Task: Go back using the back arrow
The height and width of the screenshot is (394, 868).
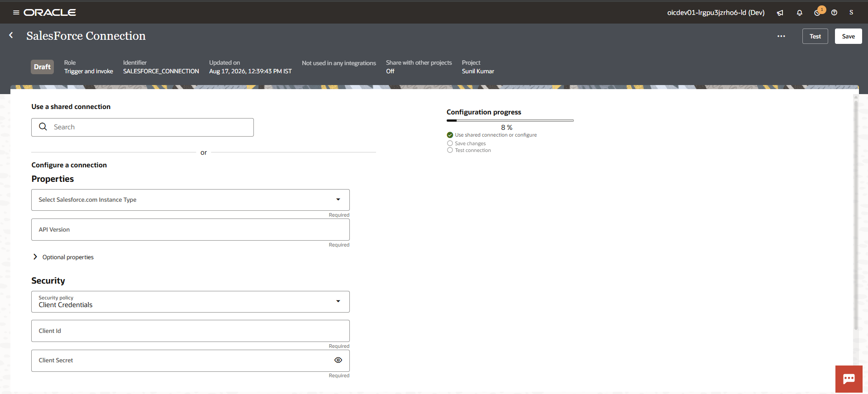Action: coord(11,35)
